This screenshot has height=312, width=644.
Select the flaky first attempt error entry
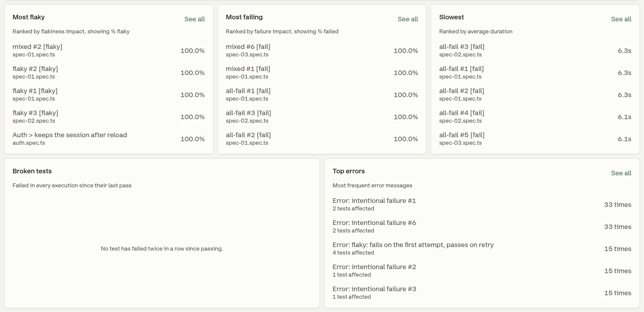click(482, 249)
